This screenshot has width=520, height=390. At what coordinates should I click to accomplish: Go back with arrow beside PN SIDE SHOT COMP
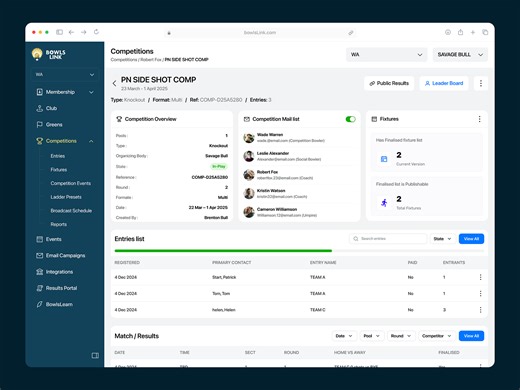point(114,83)
